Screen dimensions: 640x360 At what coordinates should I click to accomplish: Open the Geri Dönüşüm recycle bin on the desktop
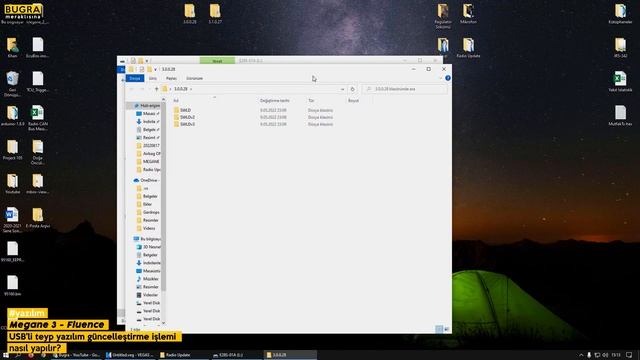(13, 84)
